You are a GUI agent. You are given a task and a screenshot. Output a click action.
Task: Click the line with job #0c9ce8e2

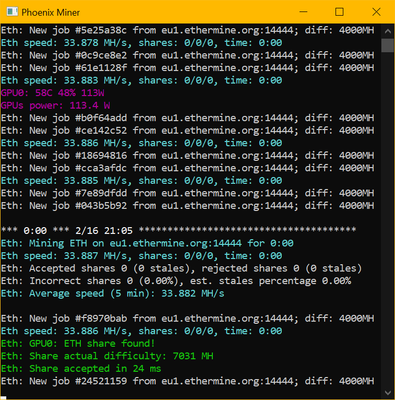pyautogui.click(x=188, y=55)
